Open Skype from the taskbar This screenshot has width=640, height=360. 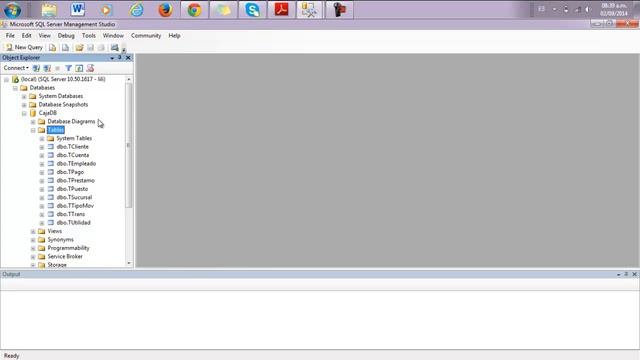click(x=253, y=10)
